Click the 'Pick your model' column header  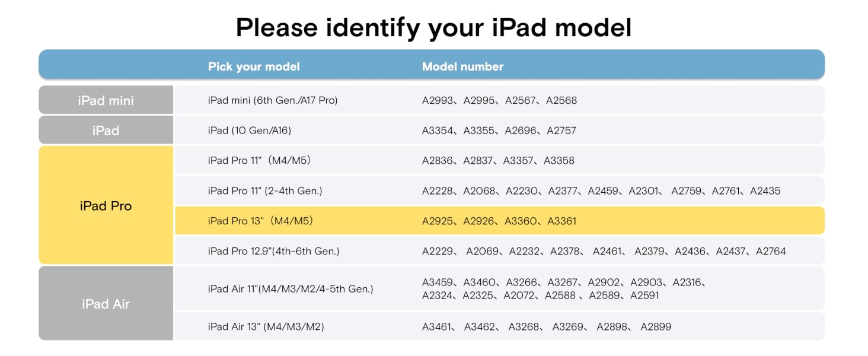[x=254, y=67]
